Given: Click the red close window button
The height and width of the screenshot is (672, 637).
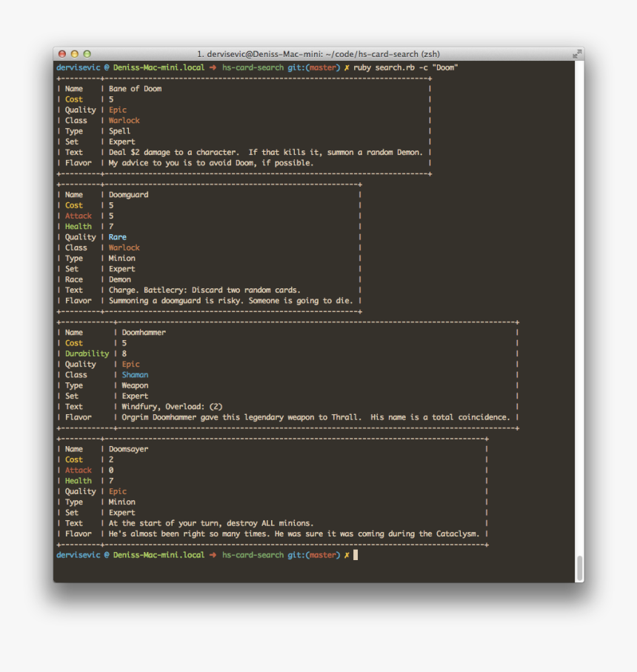Looking at the screenshot, I should tap(62, 54).
